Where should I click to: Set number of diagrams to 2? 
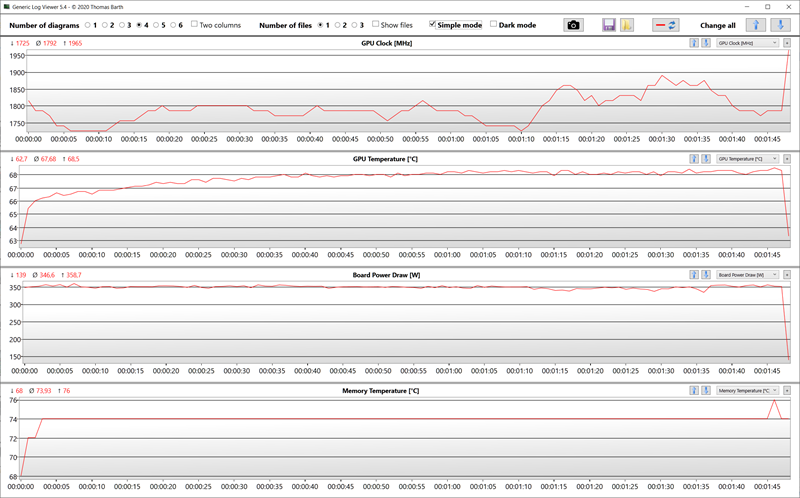(105, 25)
